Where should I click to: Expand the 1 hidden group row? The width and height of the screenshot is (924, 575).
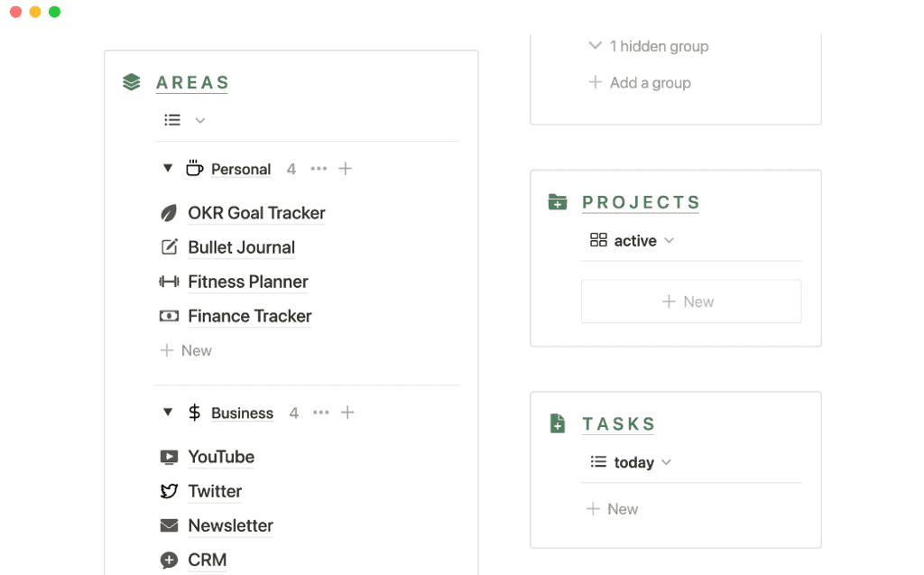[x=648, y=46]
